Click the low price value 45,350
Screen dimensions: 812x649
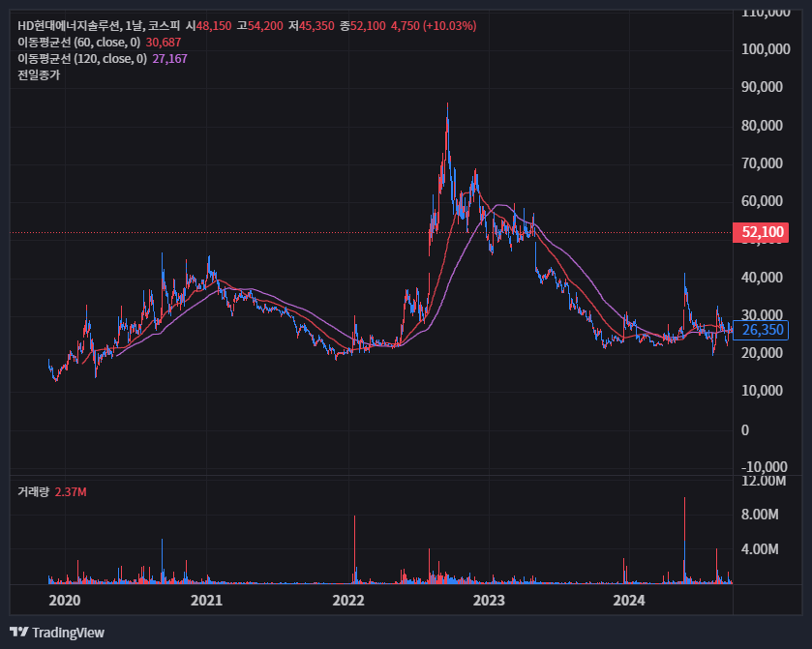316,26
